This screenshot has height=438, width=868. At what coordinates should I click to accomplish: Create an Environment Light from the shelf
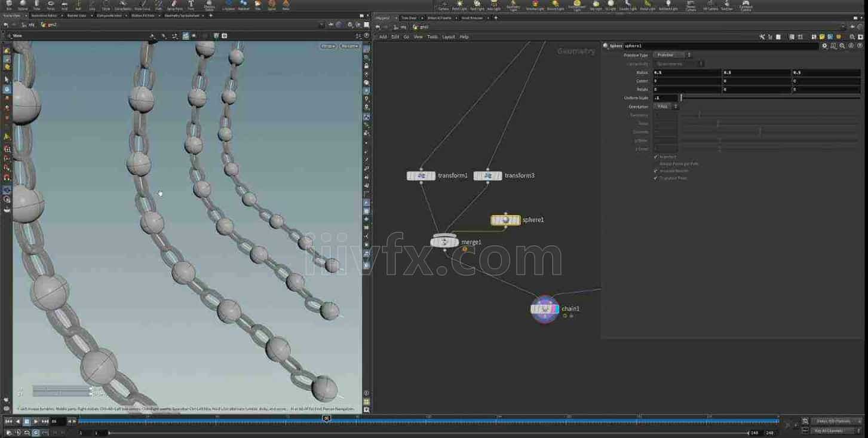tap(578, 5)
